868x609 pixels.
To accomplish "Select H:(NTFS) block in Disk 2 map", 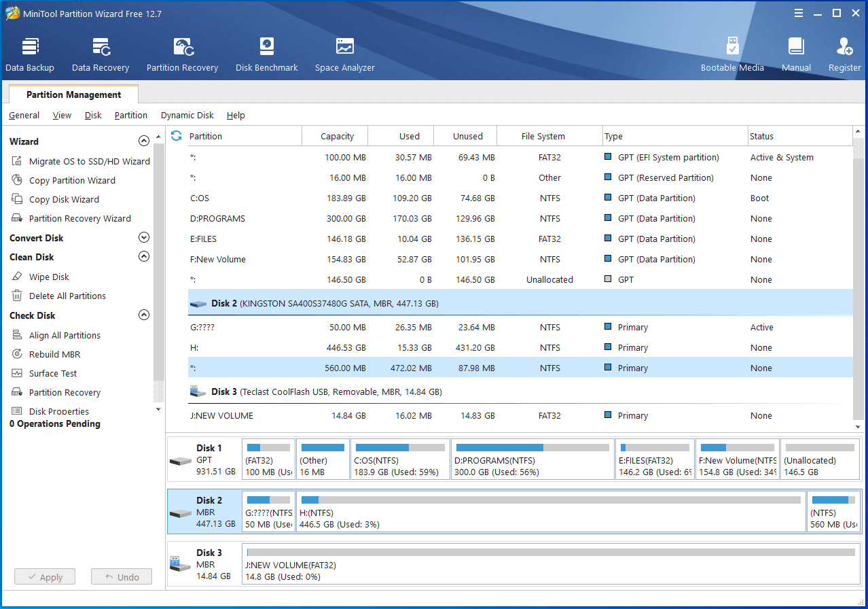I will click(x=551, y=511).
